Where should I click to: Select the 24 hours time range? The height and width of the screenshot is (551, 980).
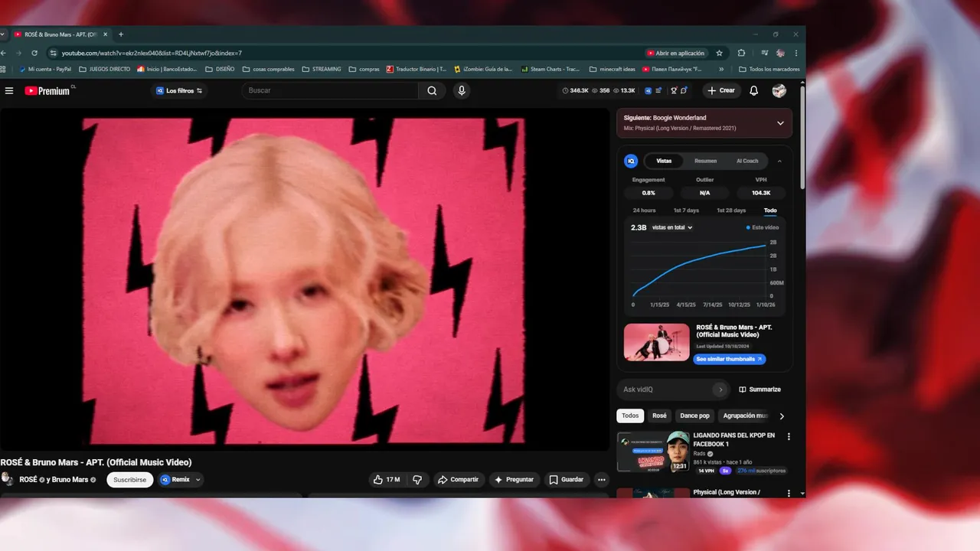tap(644, 210)
